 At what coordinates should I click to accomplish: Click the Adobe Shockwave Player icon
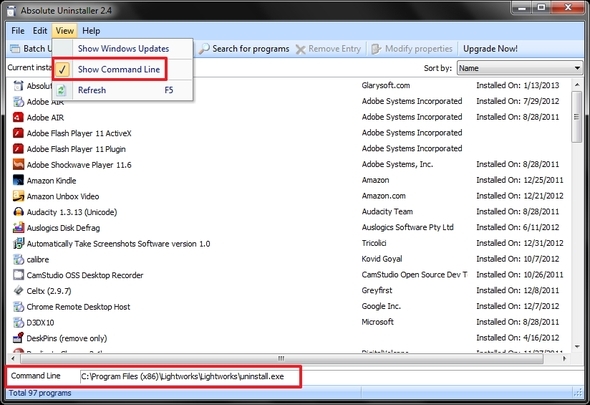(x=18, y=164)
